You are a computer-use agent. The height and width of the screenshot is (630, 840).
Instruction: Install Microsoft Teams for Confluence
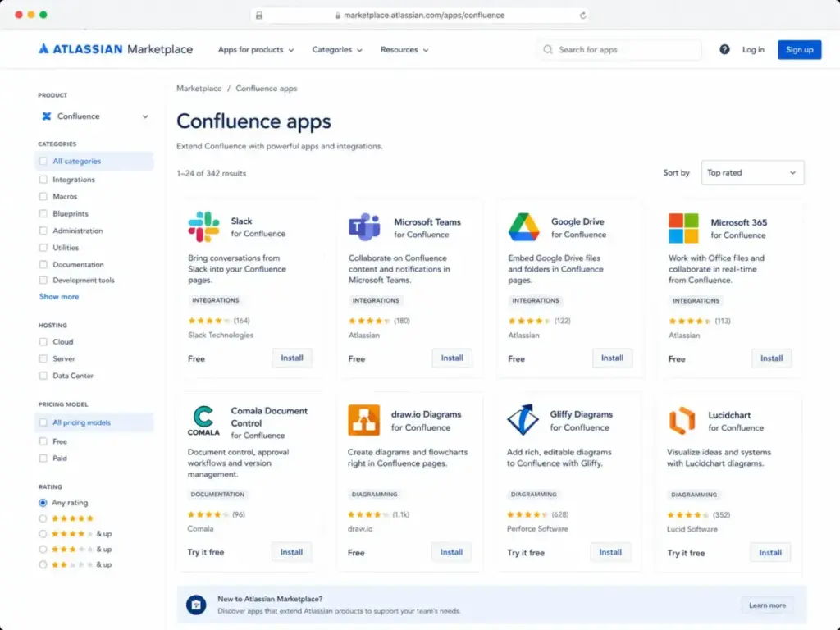[x=452, y=358]
